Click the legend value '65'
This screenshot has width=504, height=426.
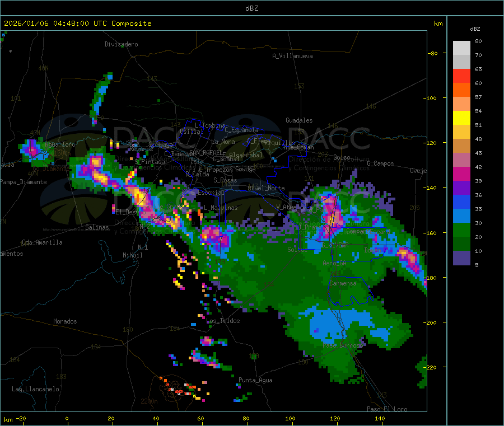pos(478,69)
